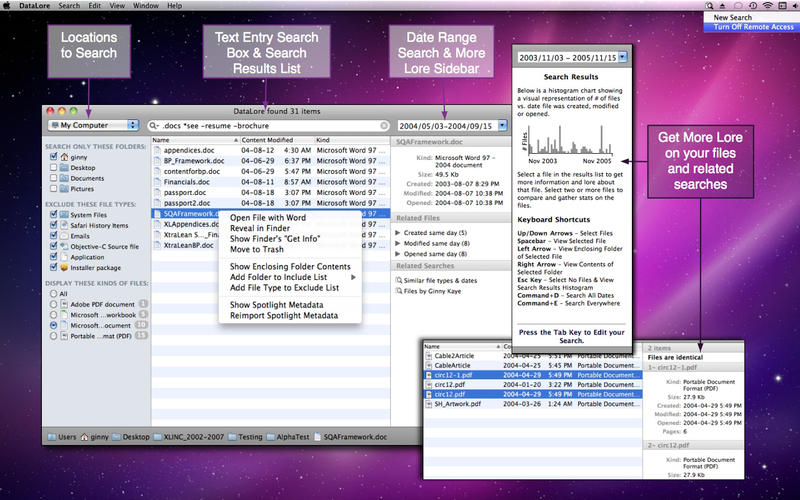Open the DataLore magnifier menu bar icon
The width and height of the screenshot is (800, 500).
(710, 6)
